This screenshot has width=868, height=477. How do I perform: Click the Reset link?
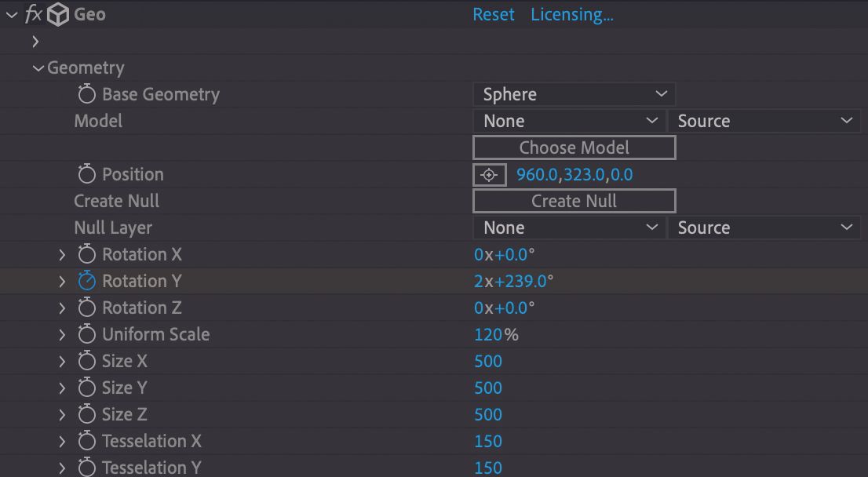[493, 13]
